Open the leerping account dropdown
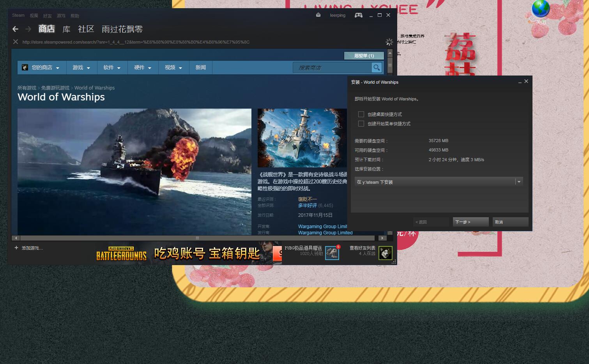 tap(338, 15)
